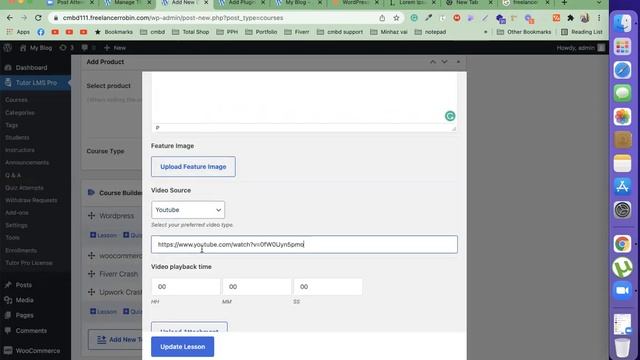Switch to the Add New browser tab

click(x=184, y=3)
